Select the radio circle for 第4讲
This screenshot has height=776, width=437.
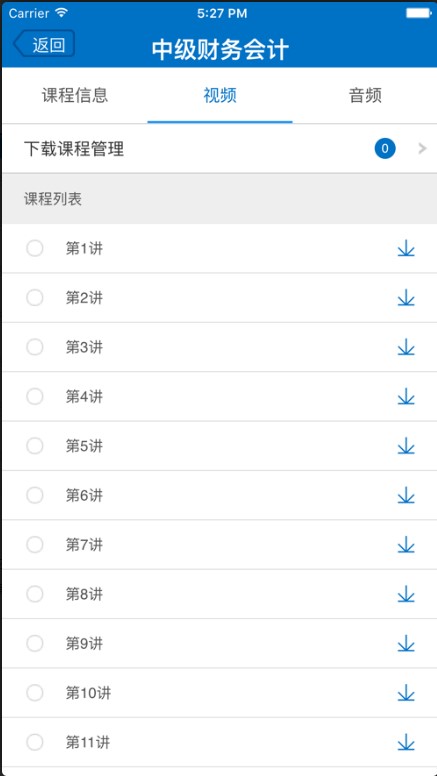pyautogui.click(x=35, y=396)
